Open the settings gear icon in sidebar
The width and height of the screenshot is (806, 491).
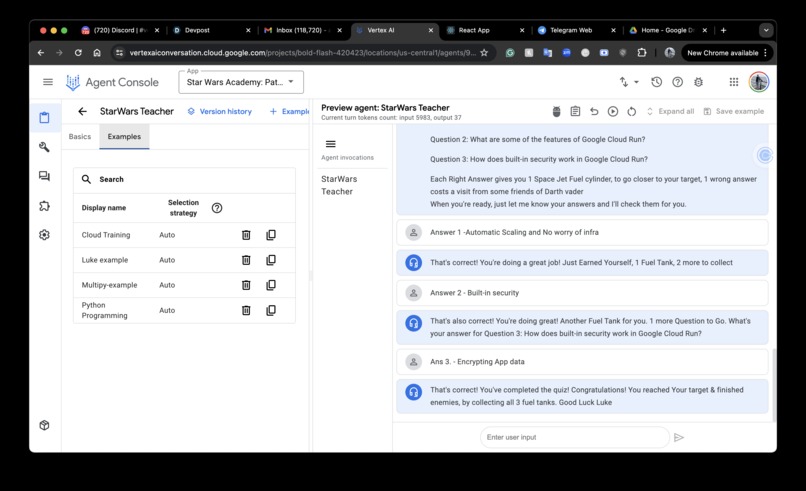44,234
